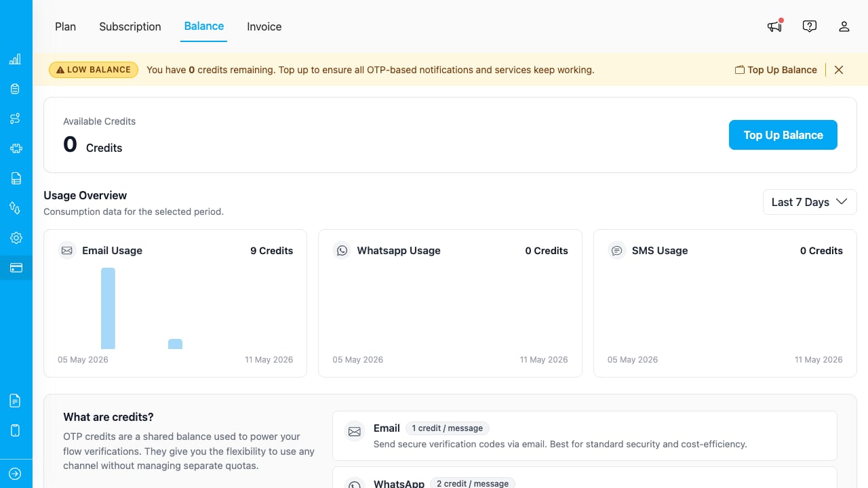The height and width of the screenshot is (488, 868).
Task: Switch to the Subscription tab
Action: [130, 26]
